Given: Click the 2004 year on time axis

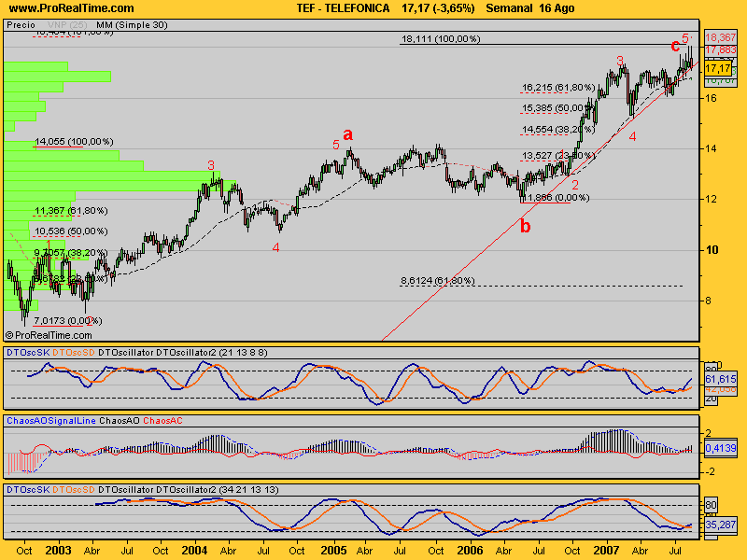Looking at the screenshot, I should point(194,551).
